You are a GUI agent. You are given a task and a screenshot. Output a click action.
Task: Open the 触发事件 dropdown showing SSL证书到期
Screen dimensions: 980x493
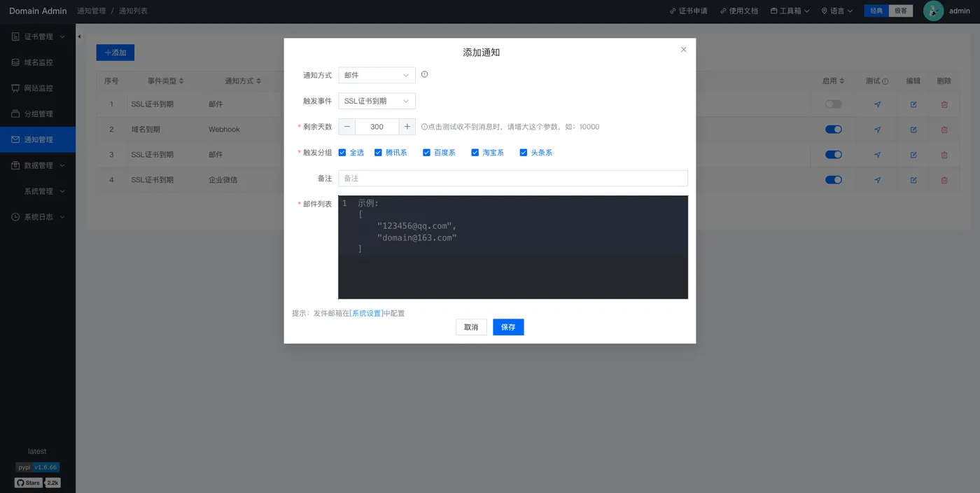click(x=377, y=101)
